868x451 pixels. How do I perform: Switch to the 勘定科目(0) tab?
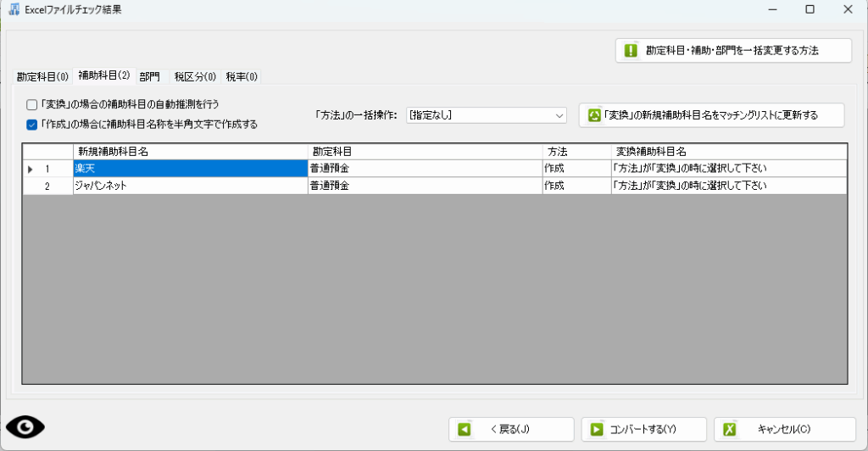coord(42,76)
